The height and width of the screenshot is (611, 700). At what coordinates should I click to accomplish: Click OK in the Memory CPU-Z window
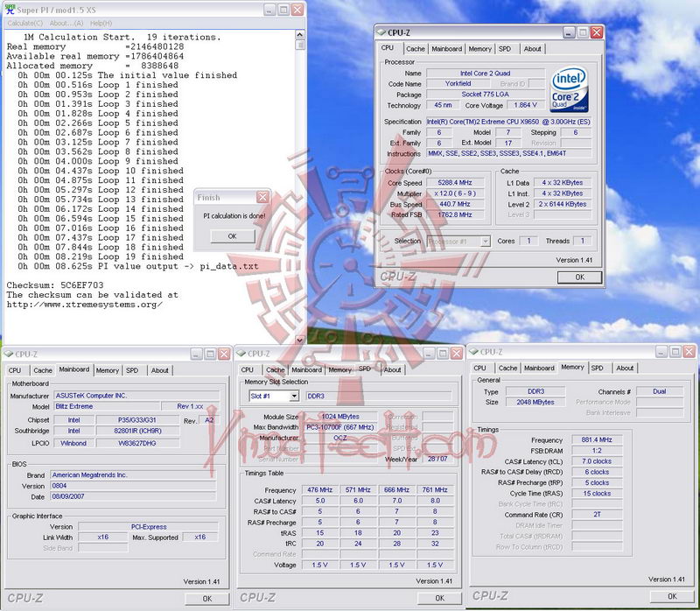pyautogui.click(x=672, y=596)
